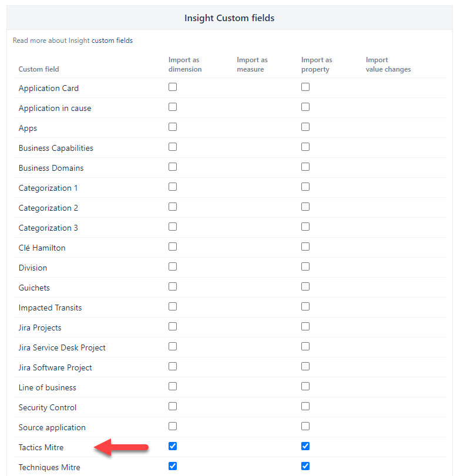
Task: Check Import as dimension for Apps
Action: [173, 127]
